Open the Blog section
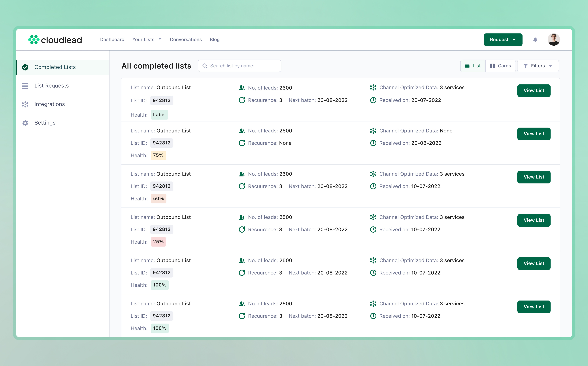 (215, 39)
